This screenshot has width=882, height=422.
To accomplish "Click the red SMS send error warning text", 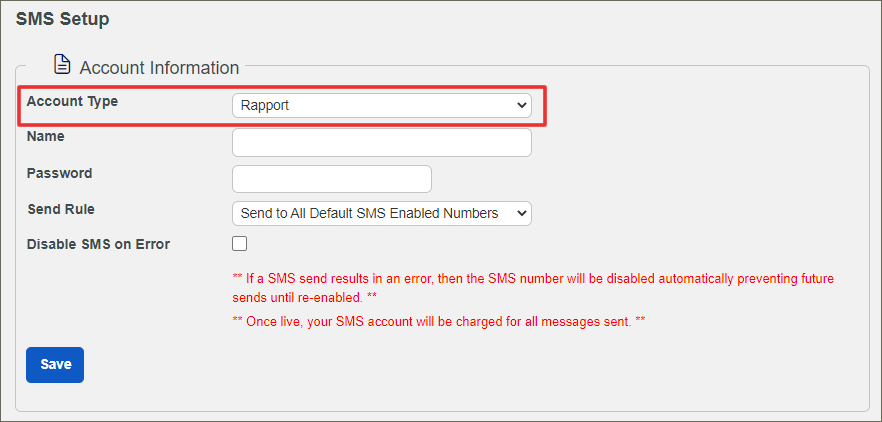I will coord(533,287).
